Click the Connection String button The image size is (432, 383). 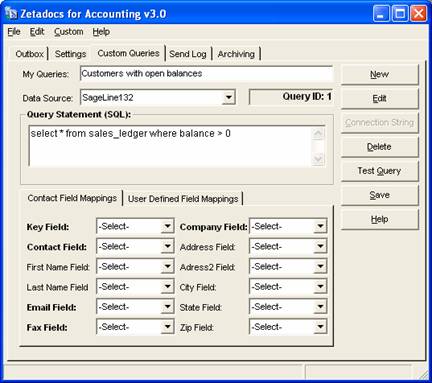[x=379, y=123]
